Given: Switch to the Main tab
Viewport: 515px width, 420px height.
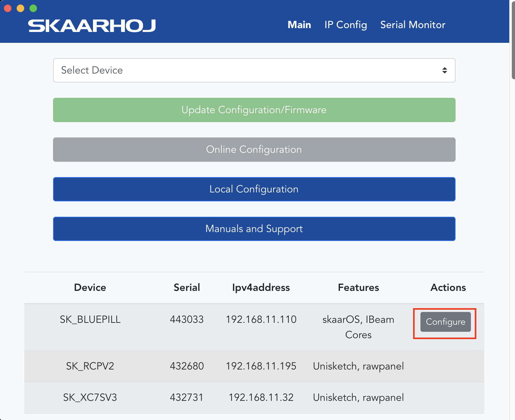Looking at the screenshot, I should 299,25.
